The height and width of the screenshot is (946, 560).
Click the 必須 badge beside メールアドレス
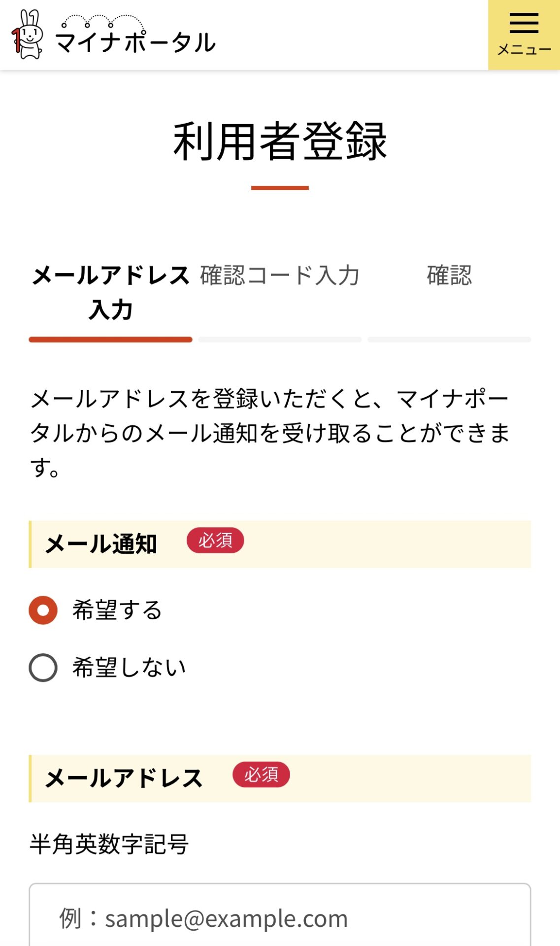coord(261,775)
